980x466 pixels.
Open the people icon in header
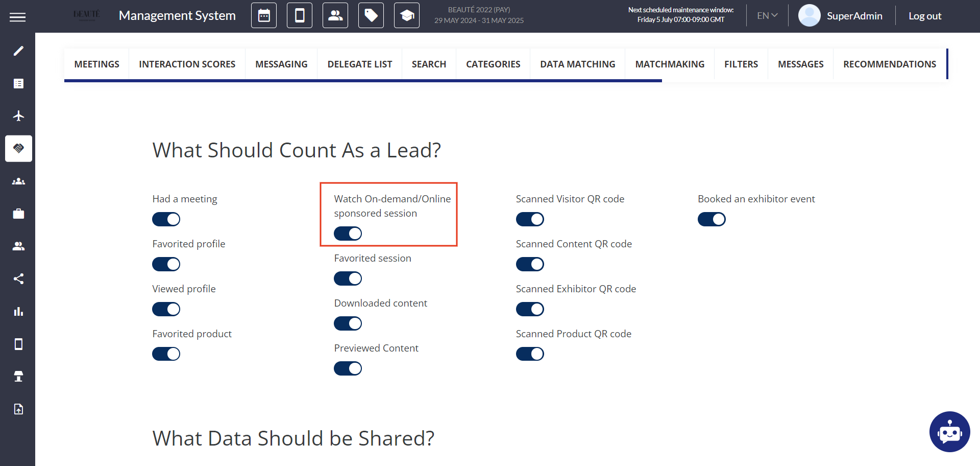335,15
